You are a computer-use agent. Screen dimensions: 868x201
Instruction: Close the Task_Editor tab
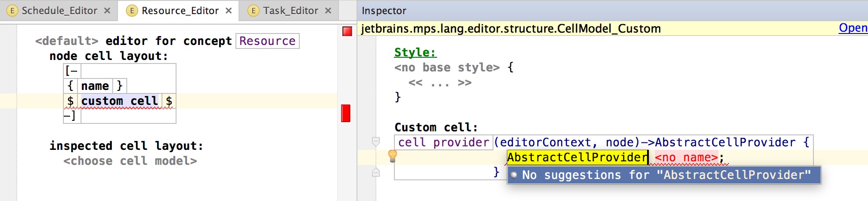click(x=328, y=11)
